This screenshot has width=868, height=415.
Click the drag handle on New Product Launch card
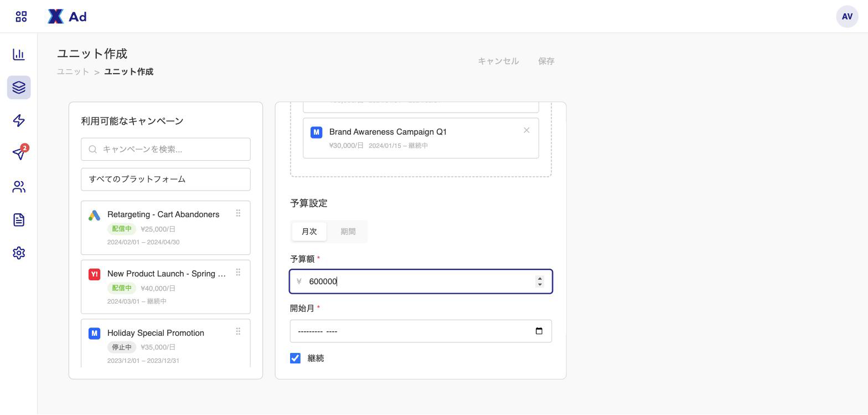[238, 273]
